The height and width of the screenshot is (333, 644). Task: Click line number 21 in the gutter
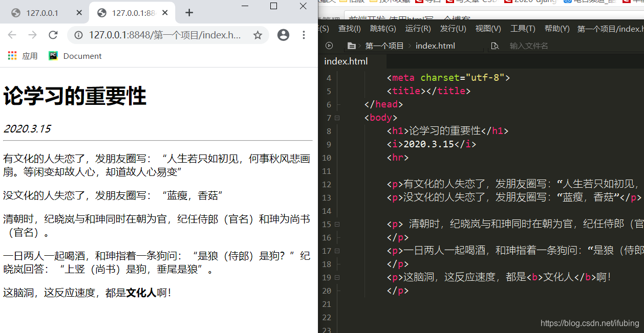327,304
